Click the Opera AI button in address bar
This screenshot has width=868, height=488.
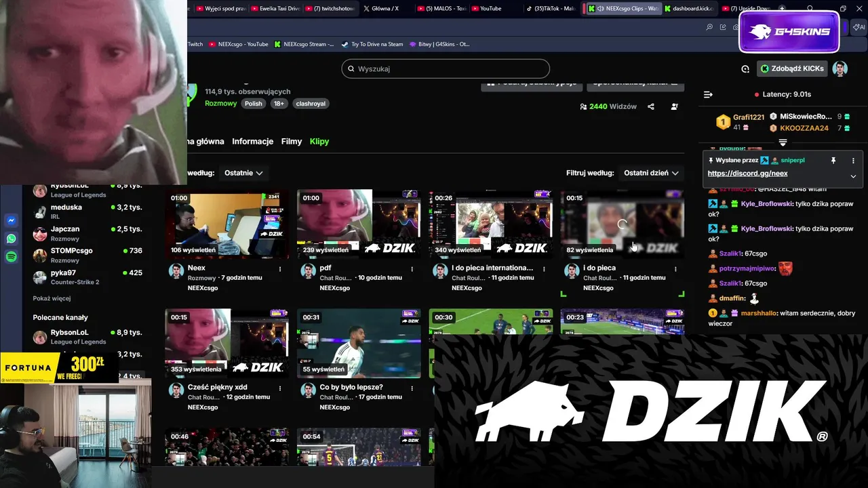click(x=859, y=27)
